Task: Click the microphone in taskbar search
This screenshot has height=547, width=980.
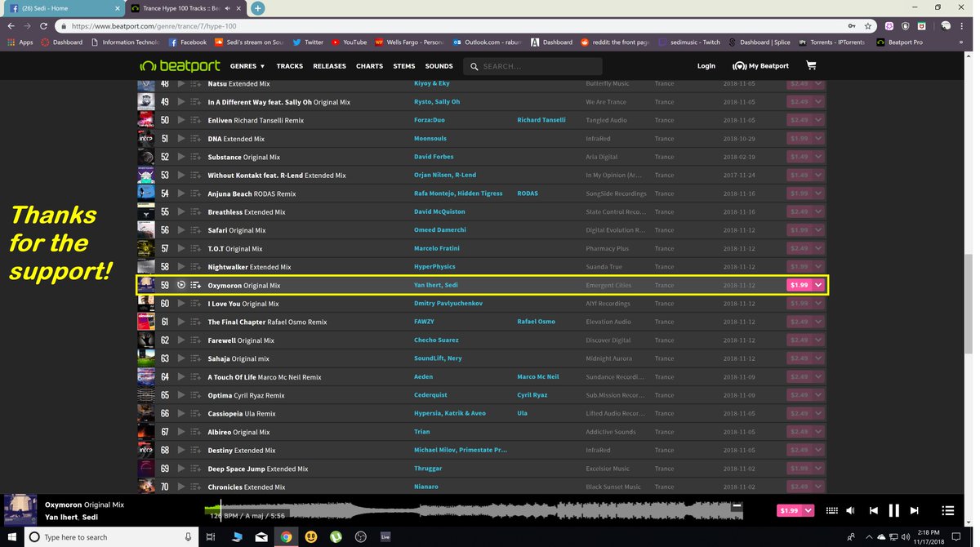Action: (x=189, y=537)
